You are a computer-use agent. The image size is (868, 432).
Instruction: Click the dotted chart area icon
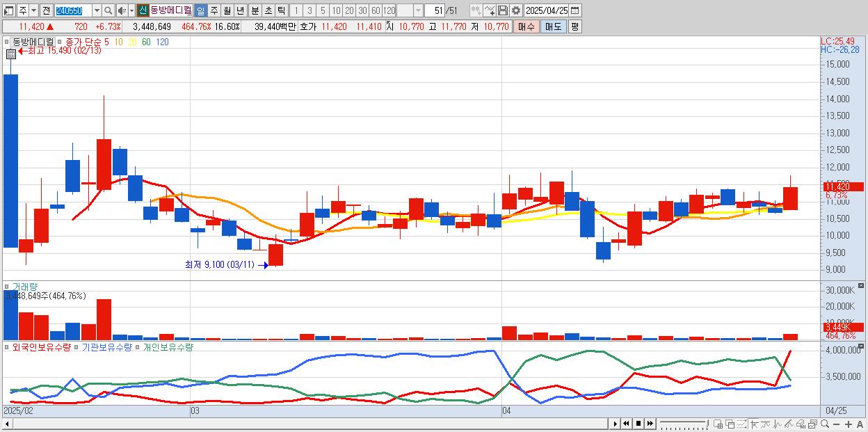click(x=741, y=424)
